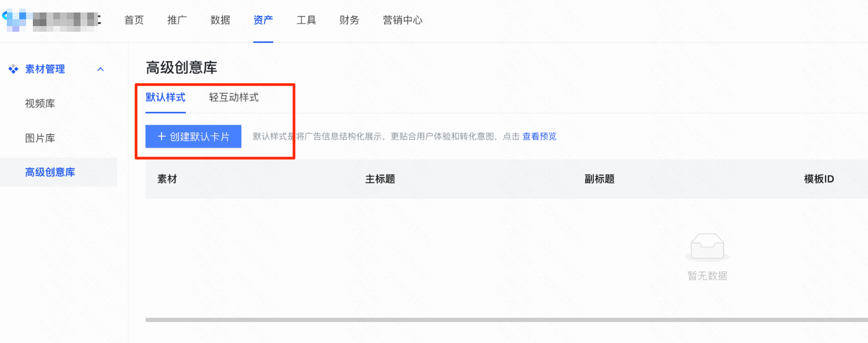
Task: Click the 创建默认卡片 button
Action: (193, 137)
